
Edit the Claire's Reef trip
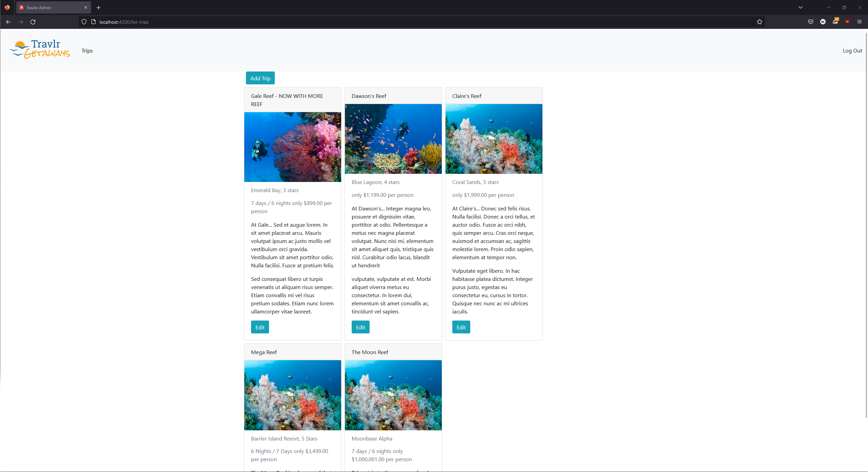click(461, 327)
